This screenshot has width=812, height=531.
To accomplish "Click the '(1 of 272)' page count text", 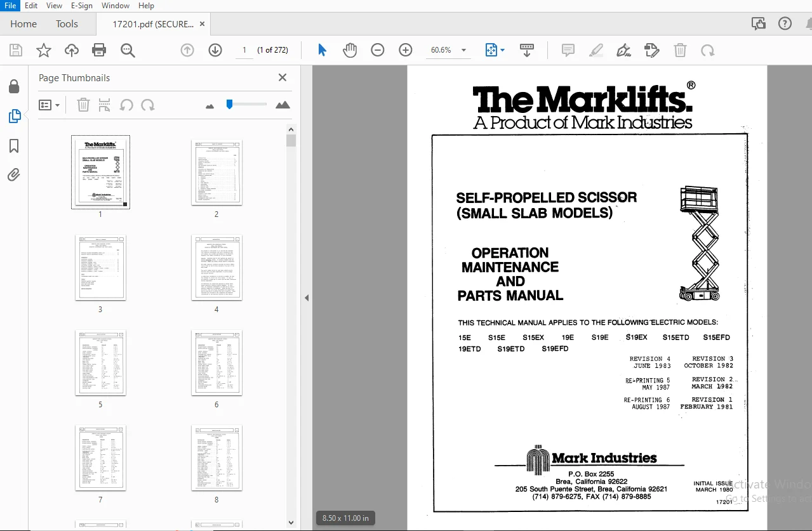I will pyautogui.click(x=272, y=50).
